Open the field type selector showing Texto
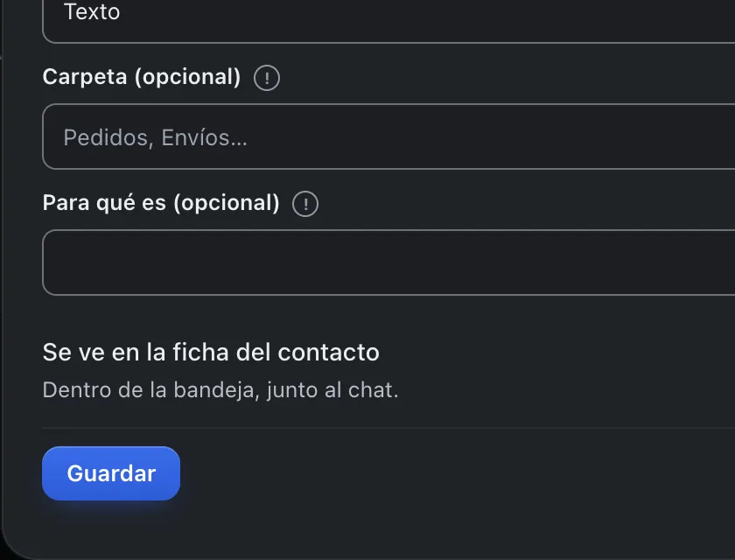The image size is (735, 560). 388,17
